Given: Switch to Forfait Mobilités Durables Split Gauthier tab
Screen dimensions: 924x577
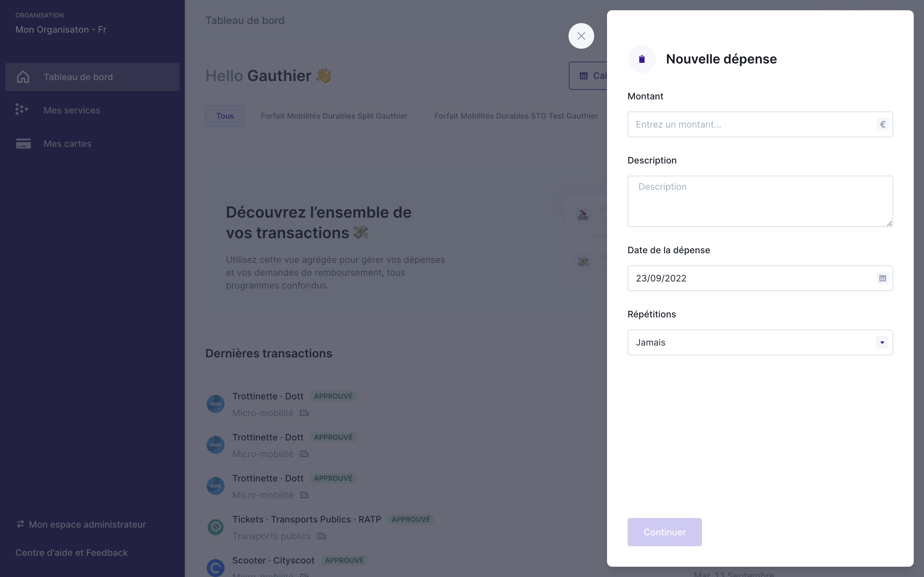Looking at the screenshot, I should click(x=334, y=116).
